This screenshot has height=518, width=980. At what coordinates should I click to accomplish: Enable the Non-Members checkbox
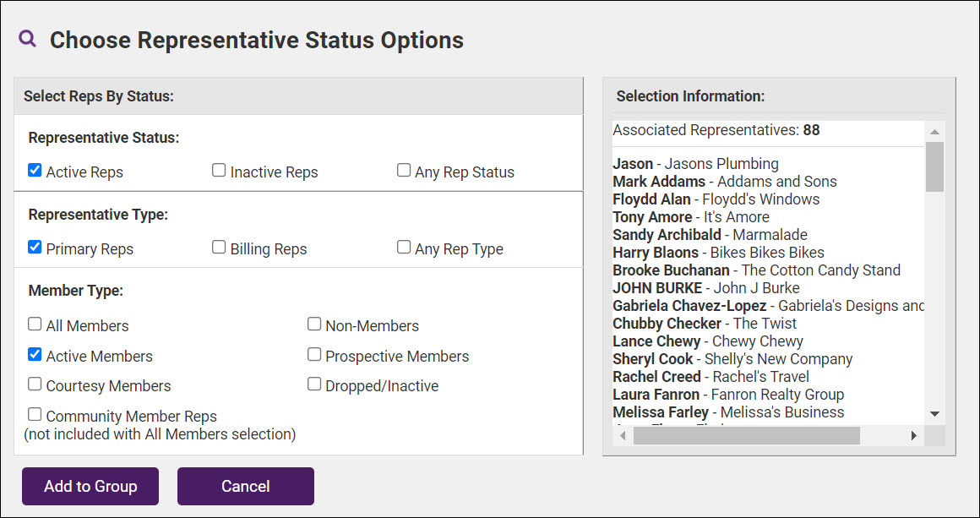(314, 324)
